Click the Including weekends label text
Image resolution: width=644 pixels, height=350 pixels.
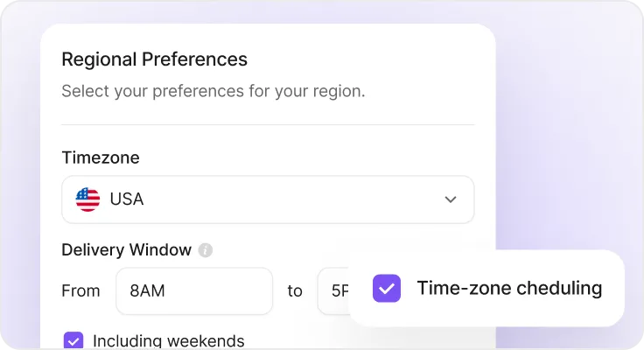coord(168,341)
